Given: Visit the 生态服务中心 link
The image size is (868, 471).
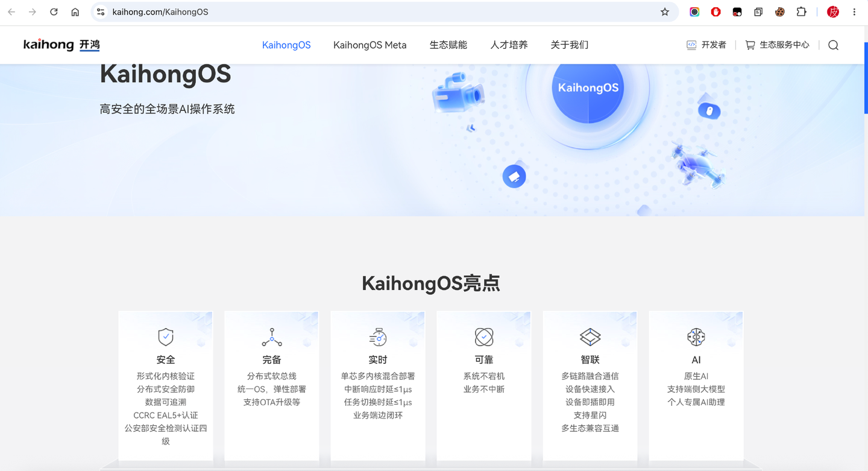Looking at the screenshot, I should point(784,45).
